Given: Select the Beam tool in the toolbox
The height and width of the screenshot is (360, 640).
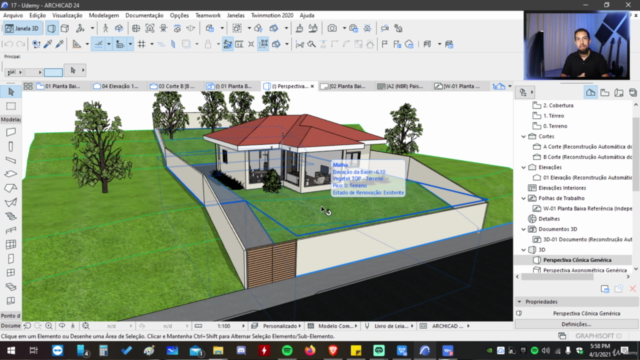Looking at the screenshot, I should (11, 160).
